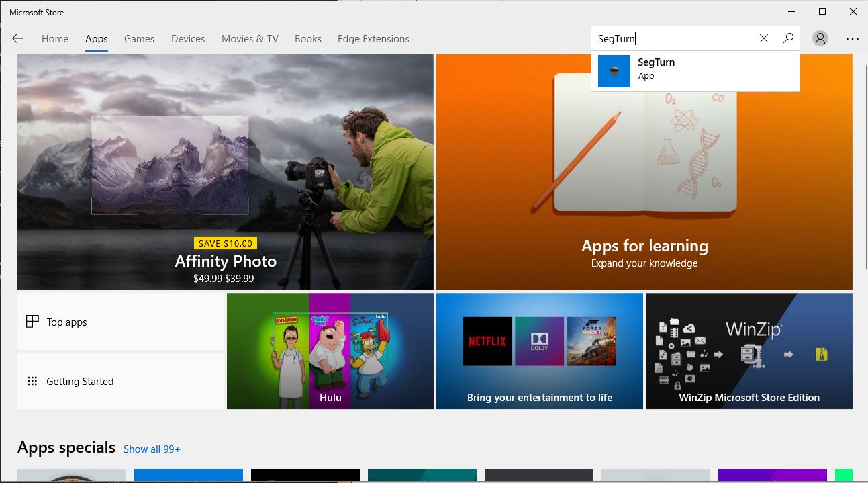
Task: Open the Games tab
Action: click(x=139, y=39)
